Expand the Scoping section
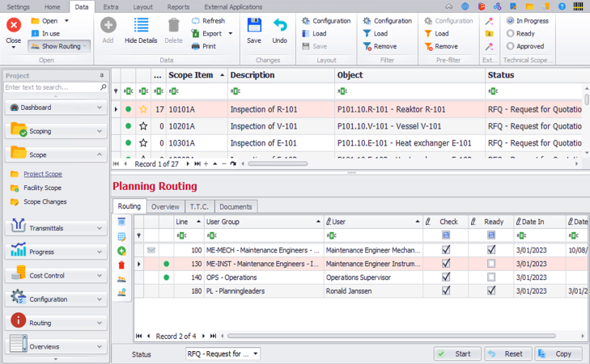 [56, 131]
